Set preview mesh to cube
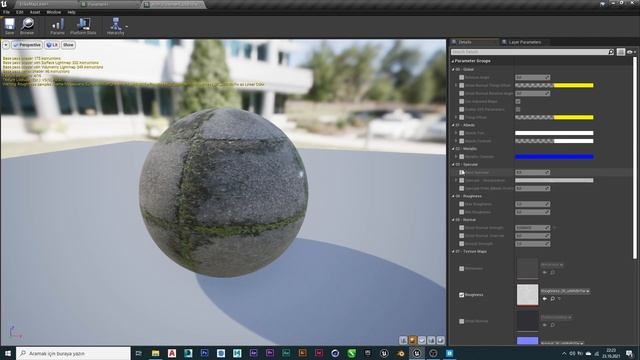640x360 pixels. click(x=431, y=340)
